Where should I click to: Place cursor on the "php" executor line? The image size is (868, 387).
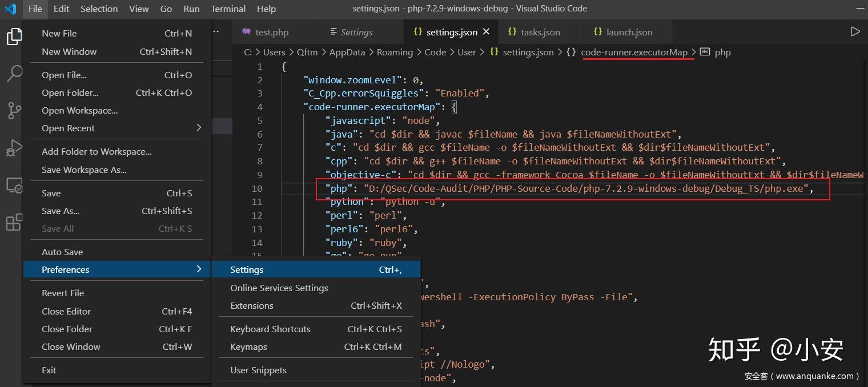tap(569, 188)
